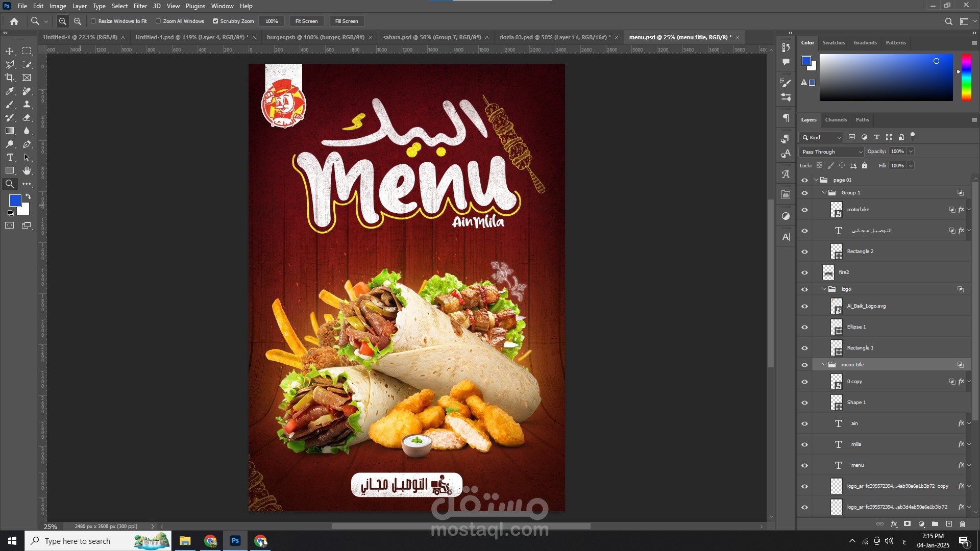
Task: Select the Move tool
Action: 10,51
